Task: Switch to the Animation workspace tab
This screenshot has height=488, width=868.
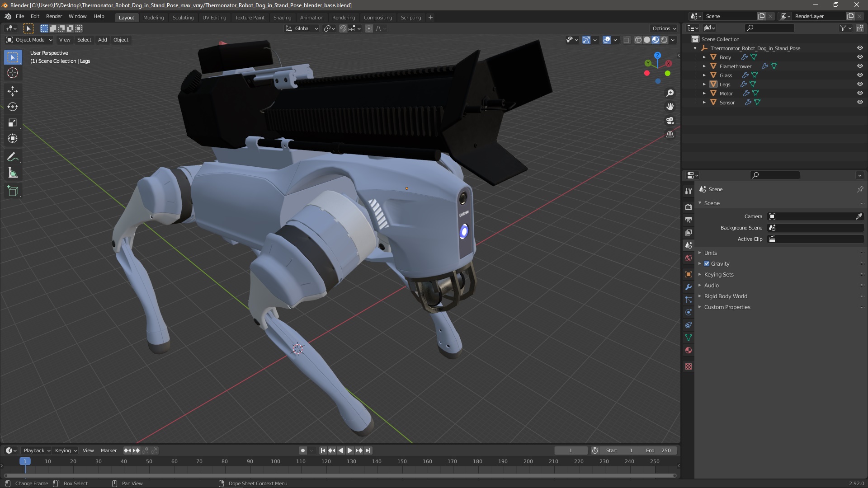Action: (x=311, y=18)
